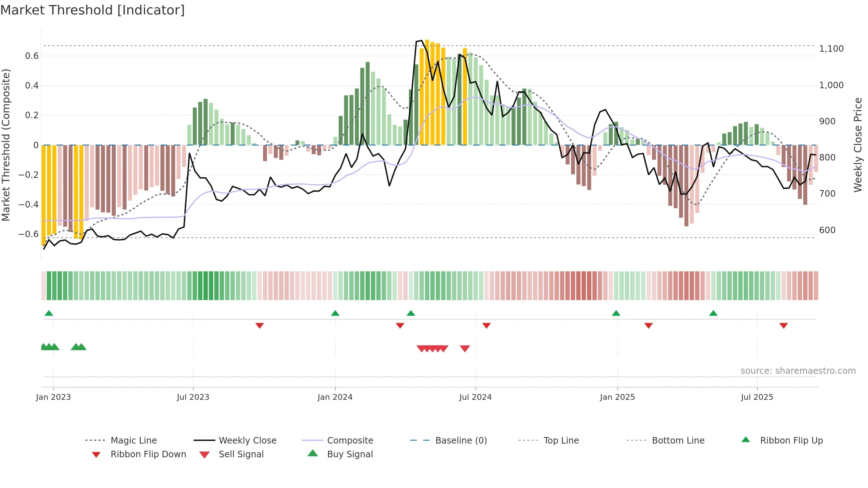This screenshot has width=868, height=488.
Task: Click the '−0.2' left axis tick label
Action: [x=29, y=175]
